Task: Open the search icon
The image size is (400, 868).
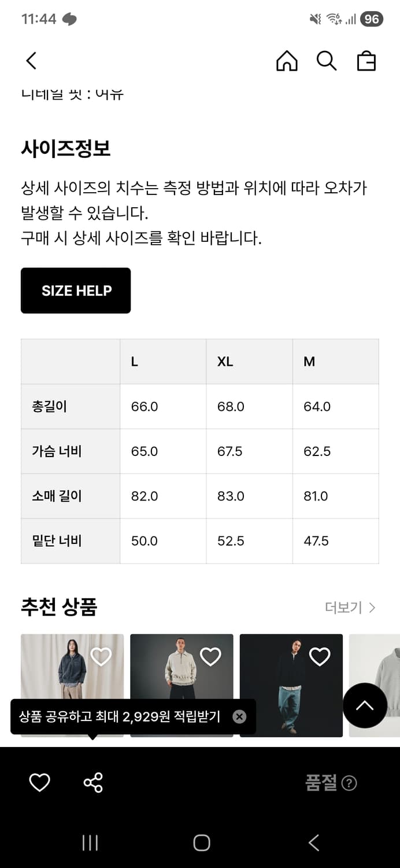Action: (327, 61)
